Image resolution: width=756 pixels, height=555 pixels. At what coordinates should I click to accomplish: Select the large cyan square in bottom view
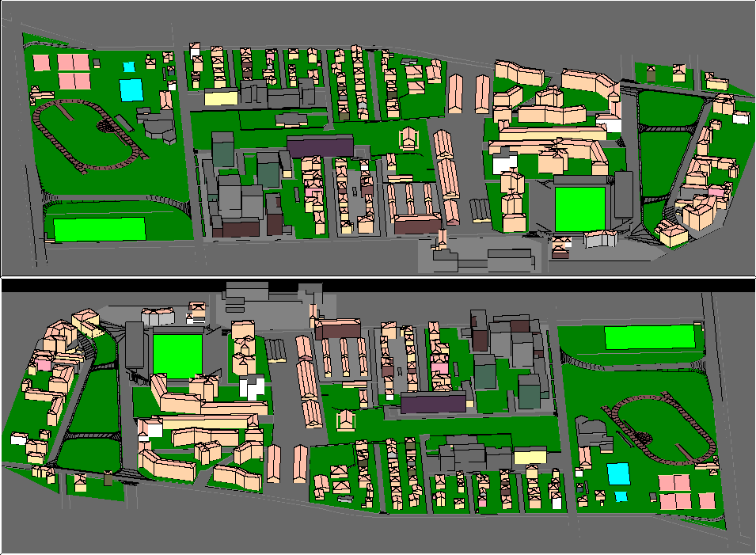(x=619, y=473)
